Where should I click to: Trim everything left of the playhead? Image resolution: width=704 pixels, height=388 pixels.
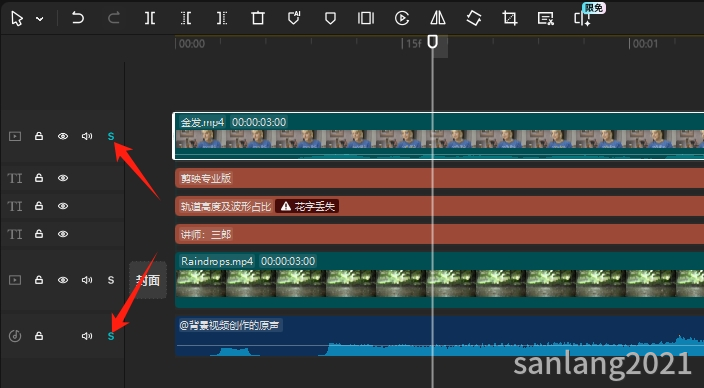tap(185, 18)
